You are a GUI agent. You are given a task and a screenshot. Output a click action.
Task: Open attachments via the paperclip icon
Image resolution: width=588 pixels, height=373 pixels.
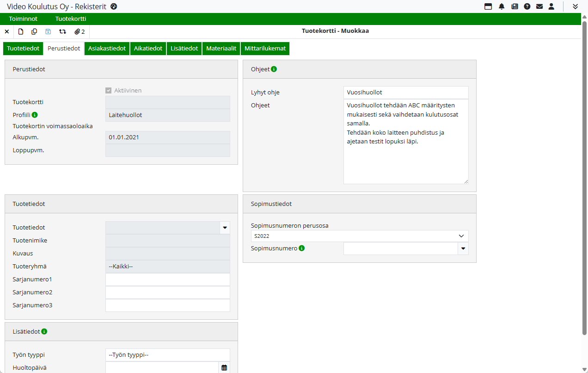point(80,31)
